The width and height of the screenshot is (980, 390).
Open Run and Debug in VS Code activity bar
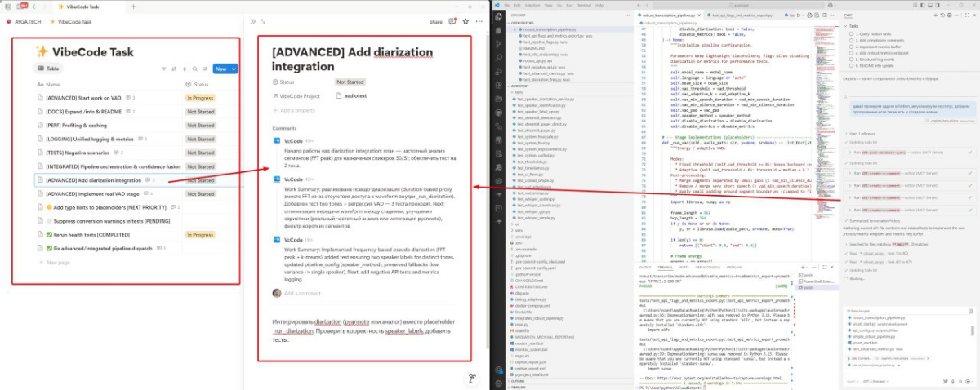click(498, 71)
